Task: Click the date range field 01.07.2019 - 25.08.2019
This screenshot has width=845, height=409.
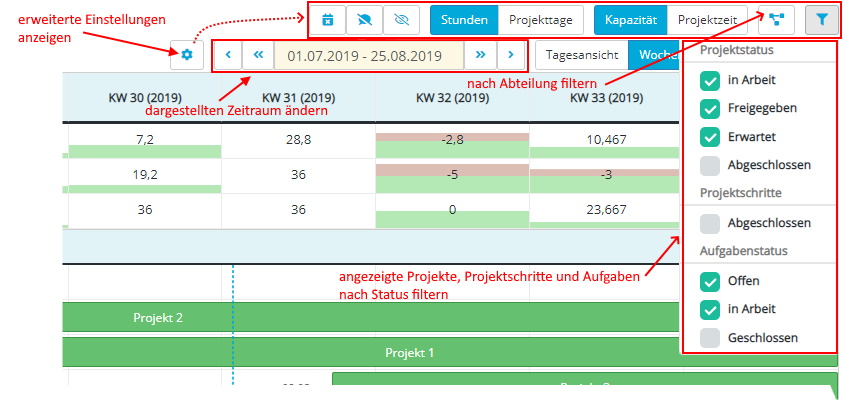Action: (x=364, y=55)
